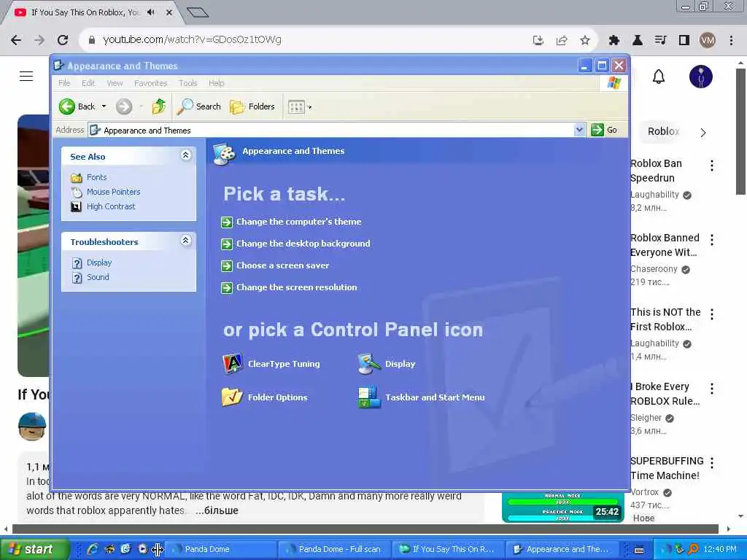Click the High Contrast icon
Screen dimensions: 747x560
pyautogui.click(x=76, y=206)
